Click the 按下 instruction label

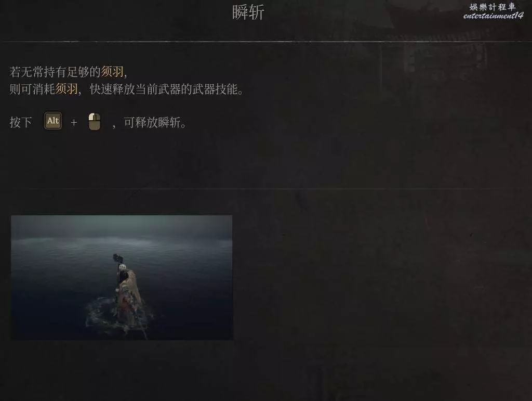[21, 122]
